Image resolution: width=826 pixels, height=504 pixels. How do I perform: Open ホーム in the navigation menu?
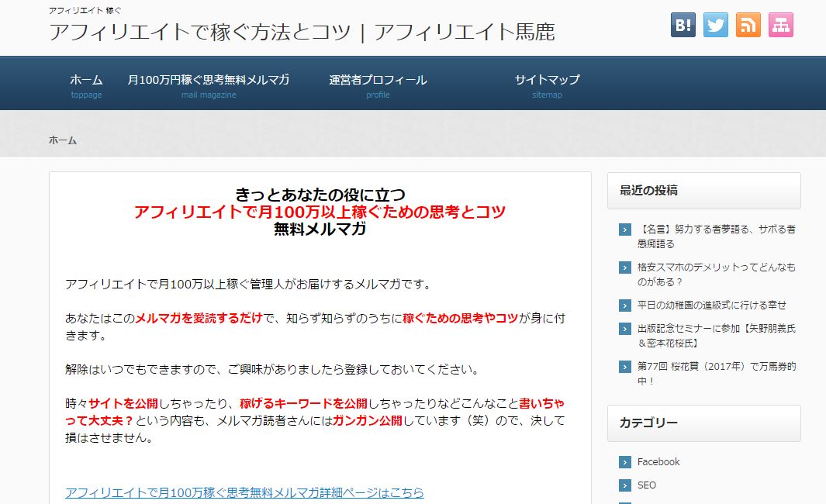click(86, 80)
